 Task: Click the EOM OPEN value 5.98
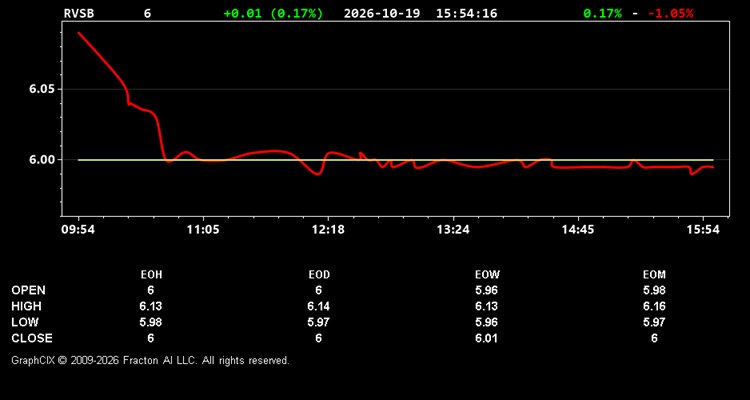pos(654,290)
